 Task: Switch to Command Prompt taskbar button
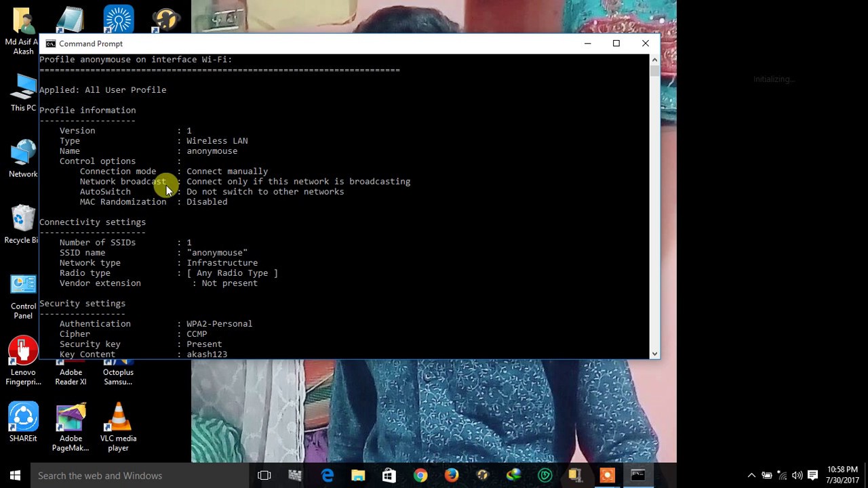point(638,476)
